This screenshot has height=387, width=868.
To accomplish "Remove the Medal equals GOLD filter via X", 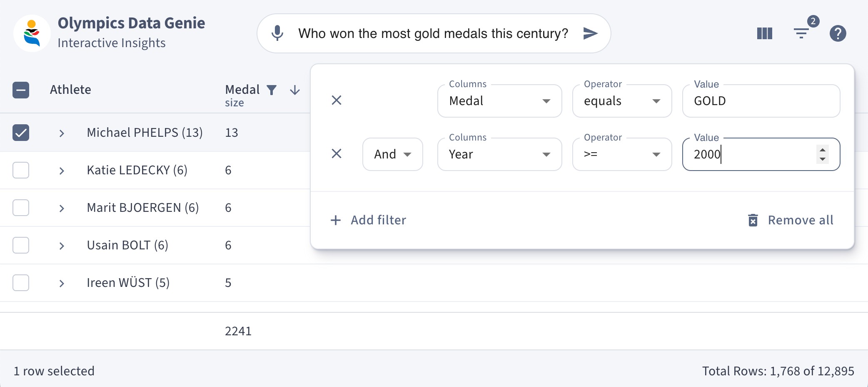I will pyautogui.click(x=336, y=100).
